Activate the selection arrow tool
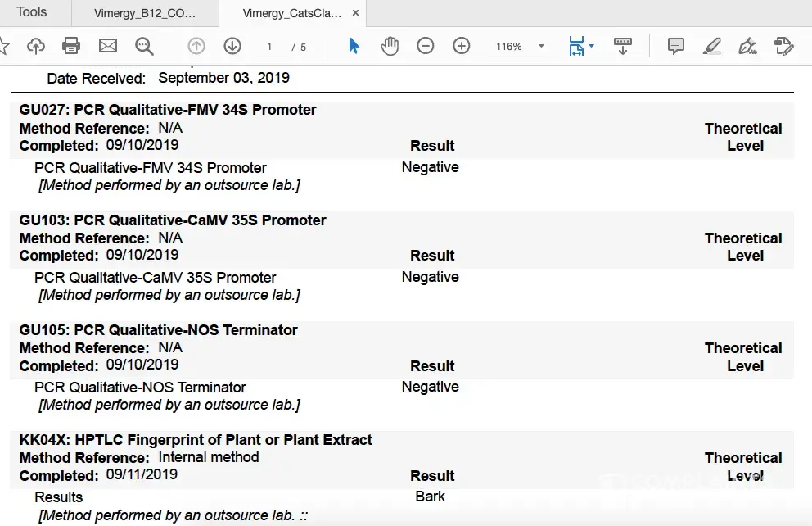Viewport: 812px width, 526px height. [x=354, y=46]
